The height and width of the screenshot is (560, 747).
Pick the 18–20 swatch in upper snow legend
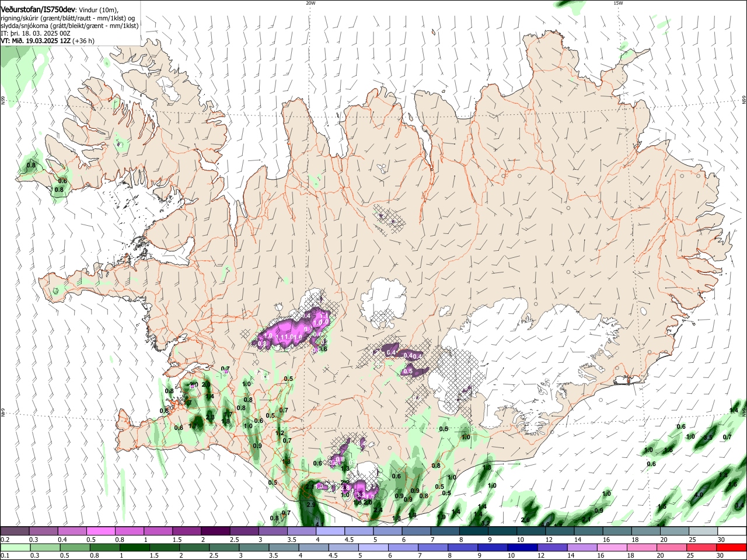pyautogui.click(x=647, y=531)
